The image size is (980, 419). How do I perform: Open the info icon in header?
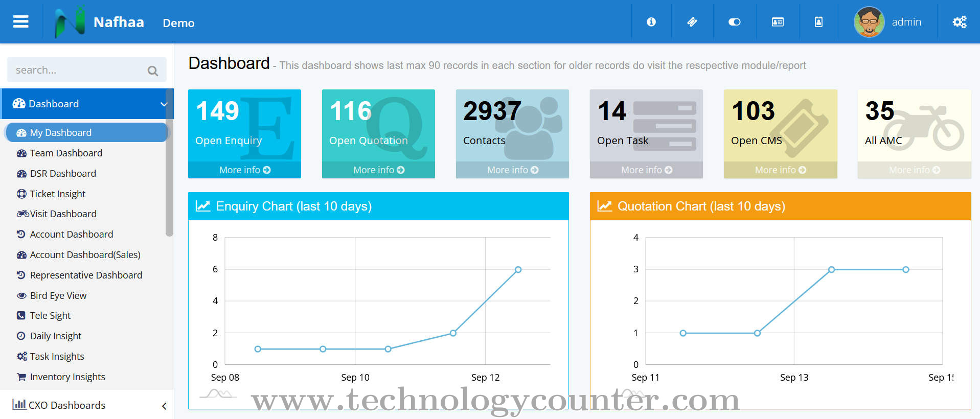tap(651, 22)
